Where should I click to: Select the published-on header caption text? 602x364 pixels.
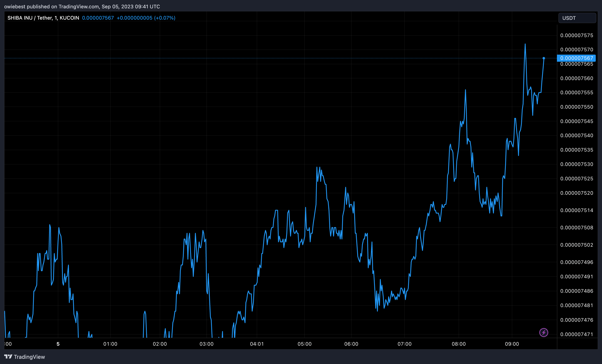pyautogui.click(x=82, y=7)
